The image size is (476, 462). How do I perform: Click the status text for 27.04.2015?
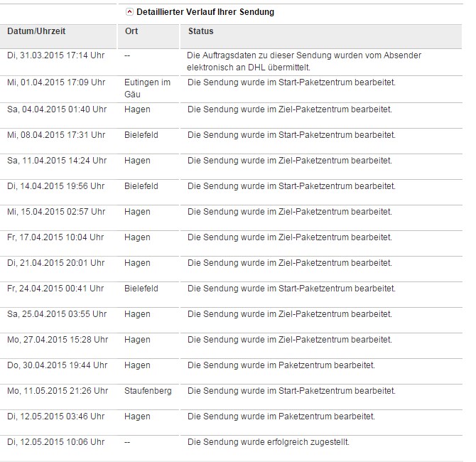click(290, 340)
